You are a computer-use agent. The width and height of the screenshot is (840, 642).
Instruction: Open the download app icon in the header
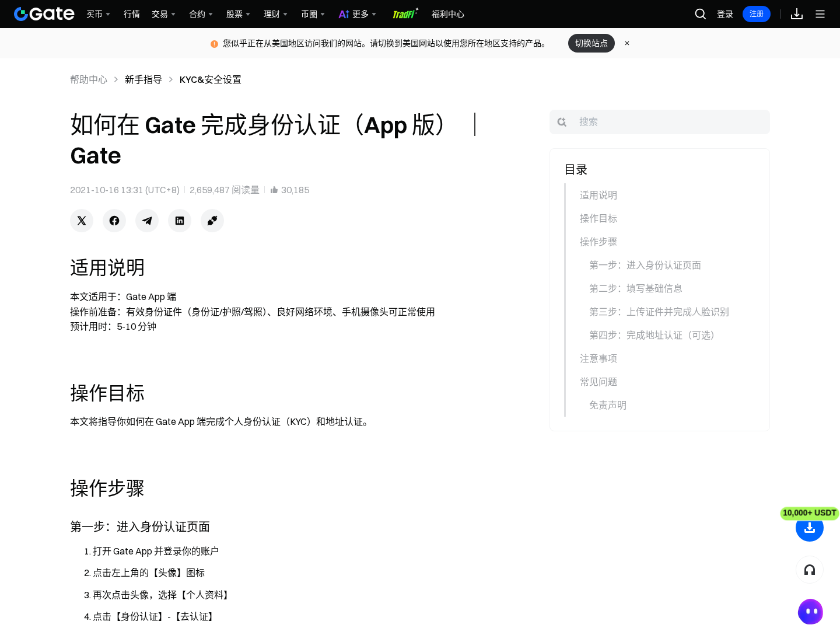tap(797, 14)
